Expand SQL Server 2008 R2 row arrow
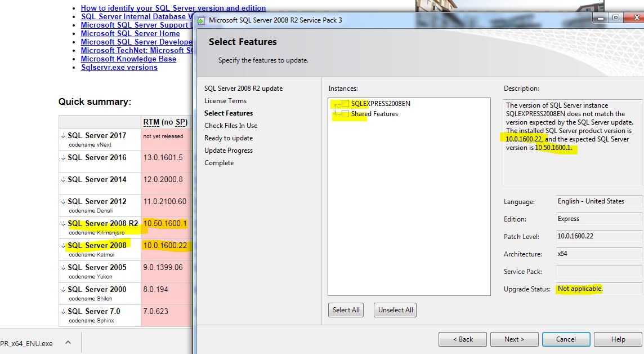 (63, 224)
